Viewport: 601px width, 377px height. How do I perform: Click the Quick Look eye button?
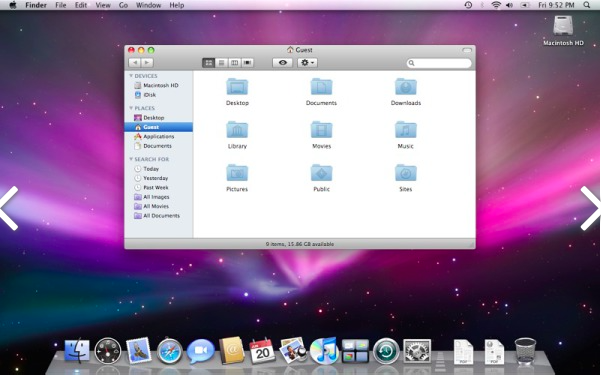282,62
